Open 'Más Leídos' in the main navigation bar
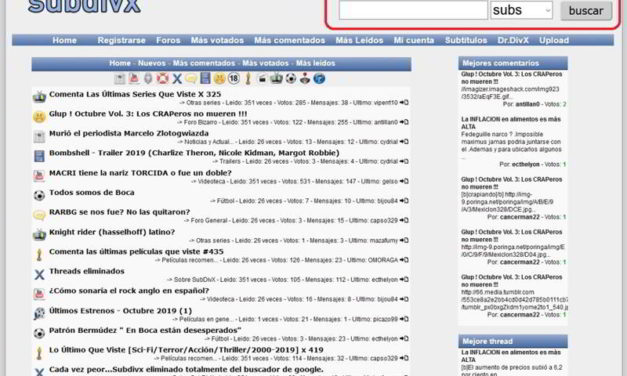This screenshot has width=627, height=376. pos(359,40)
